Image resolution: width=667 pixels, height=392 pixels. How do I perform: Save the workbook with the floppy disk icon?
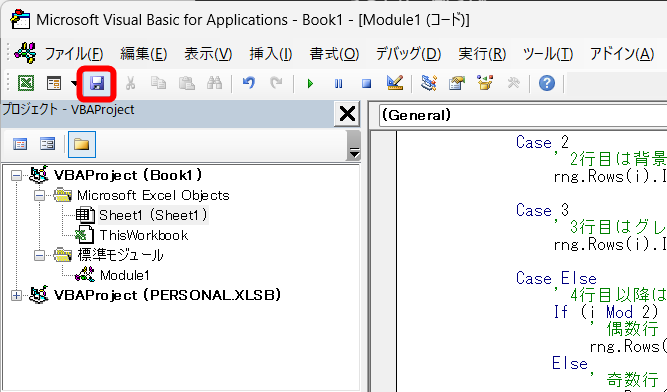tap(97, 83)
